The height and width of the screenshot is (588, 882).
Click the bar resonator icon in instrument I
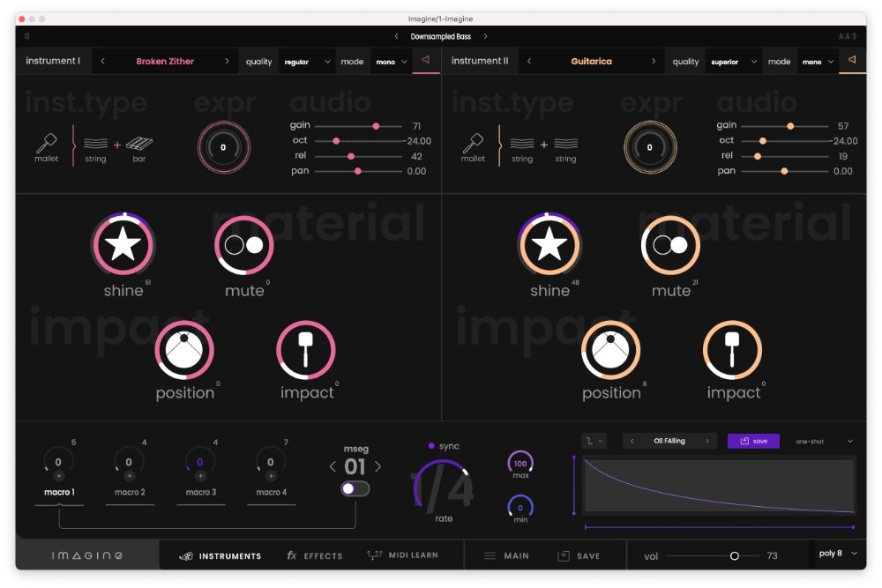[x=139, y=144]
